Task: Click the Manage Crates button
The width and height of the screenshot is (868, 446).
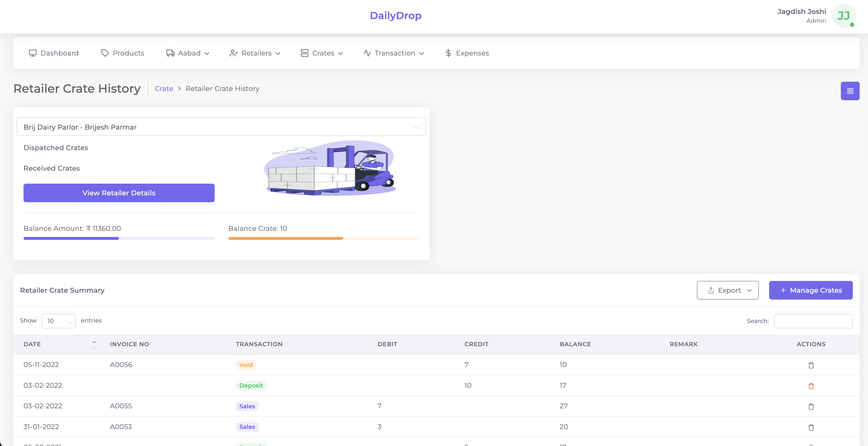Action: click(810, 290)
